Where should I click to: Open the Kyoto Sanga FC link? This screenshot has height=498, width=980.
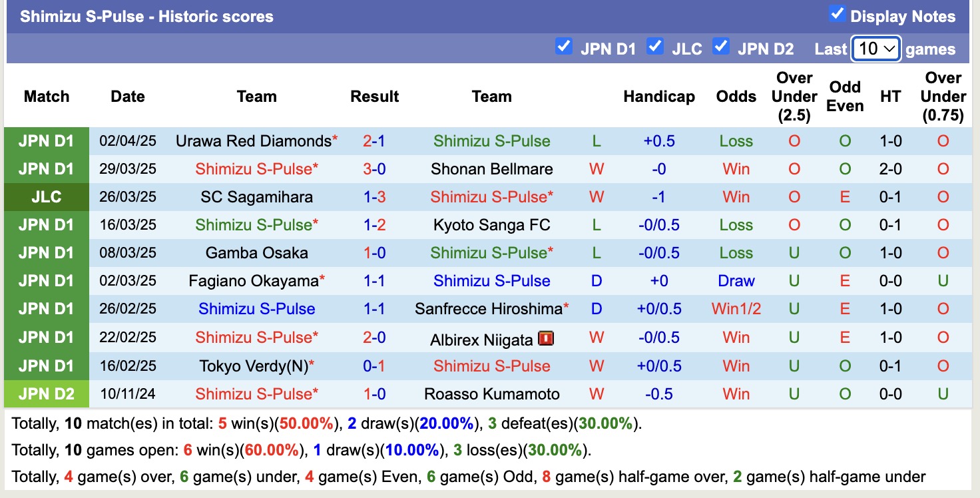pos(491,224)
